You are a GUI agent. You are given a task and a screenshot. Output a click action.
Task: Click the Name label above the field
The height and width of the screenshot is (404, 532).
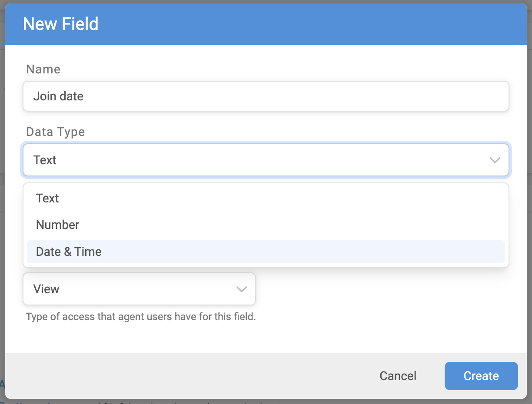point(43,69)
